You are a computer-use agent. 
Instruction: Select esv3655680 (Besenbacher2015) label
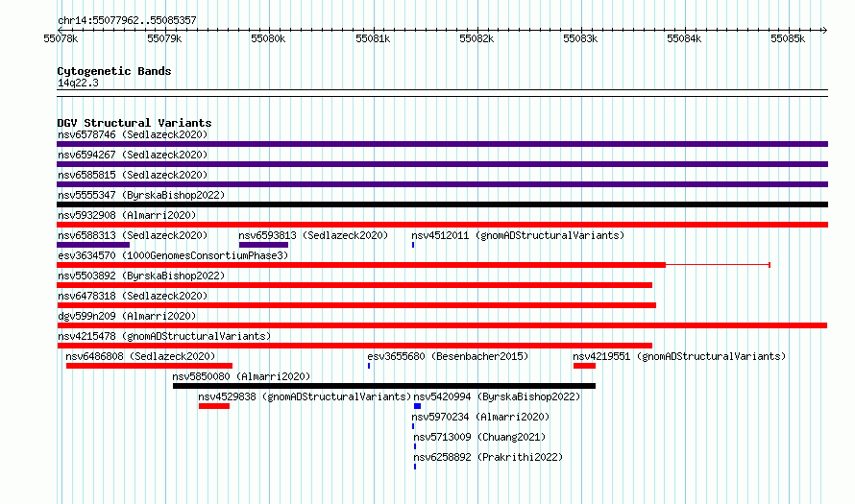pos(448,356)
